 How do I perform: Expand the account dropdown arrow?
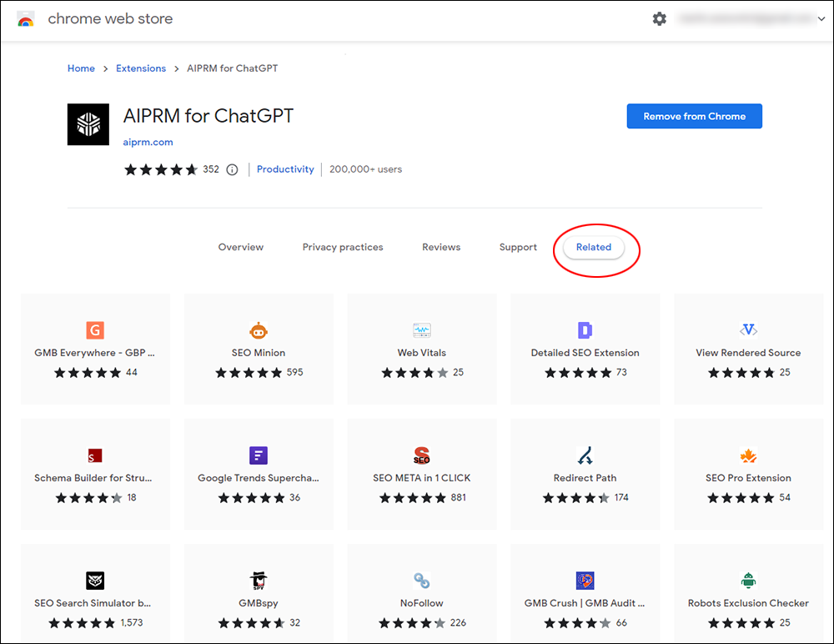(x=821, y=19)
